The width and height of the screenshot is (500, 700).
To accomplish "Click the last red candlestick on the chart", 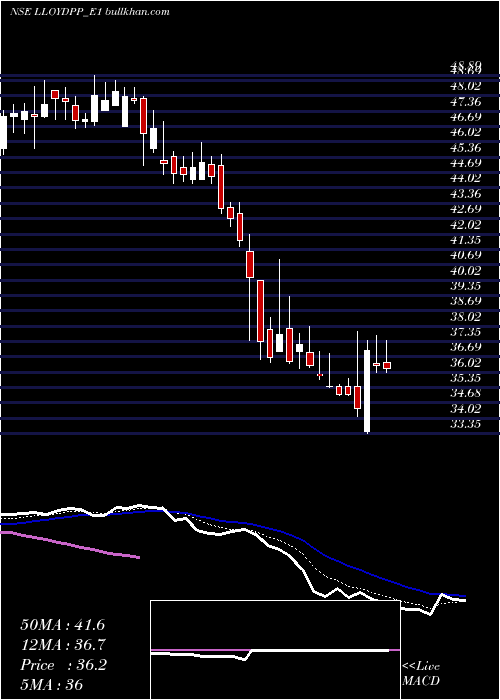I will (387, 365).
